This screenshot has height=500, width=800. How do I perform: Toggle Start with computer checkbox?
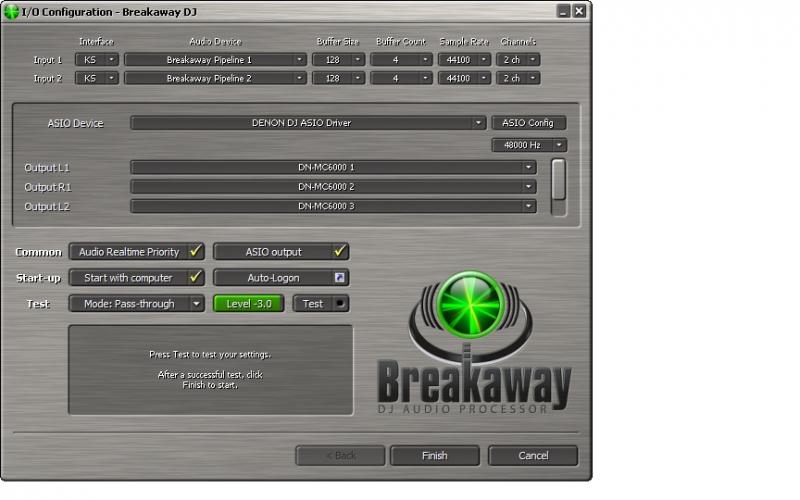click(x=197, y=278)
